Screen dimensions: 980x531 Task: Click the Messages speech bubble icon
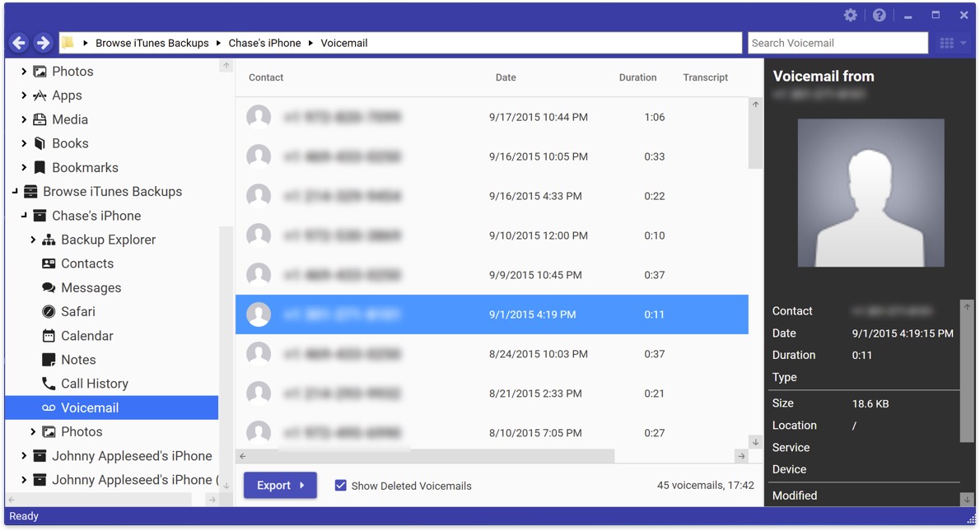pyautogui.click(x=49, y=288)
